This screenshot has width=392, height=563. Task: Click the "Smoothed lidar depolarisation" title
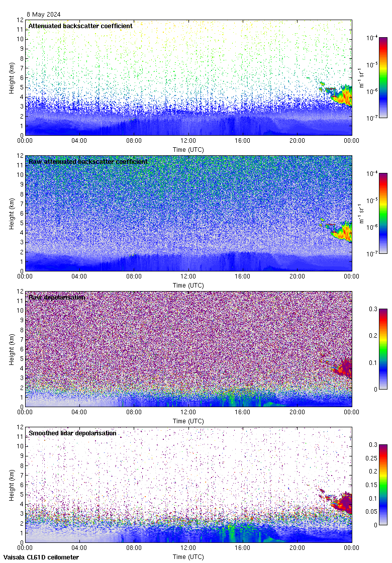(x=72, y=433)
